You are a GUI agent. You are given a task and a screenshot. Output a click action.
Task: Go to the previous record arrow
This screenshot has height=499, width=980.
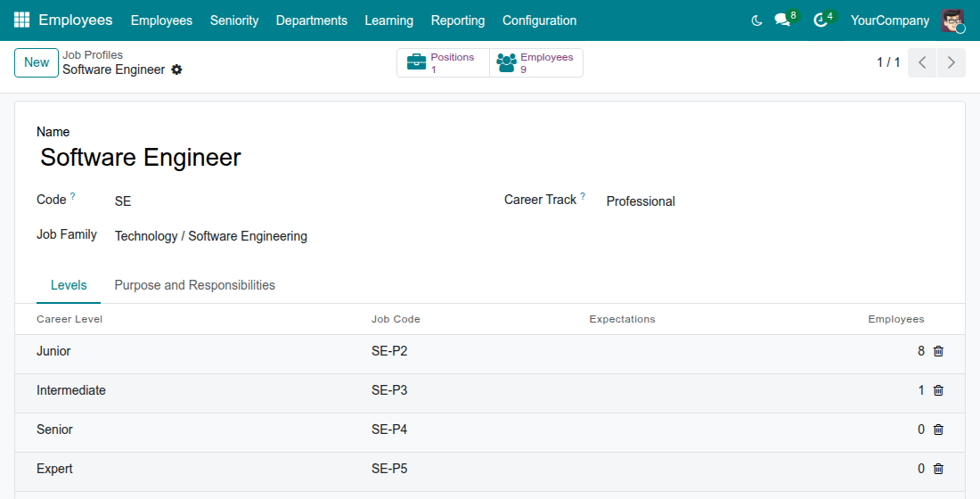(x=922, y=62)
